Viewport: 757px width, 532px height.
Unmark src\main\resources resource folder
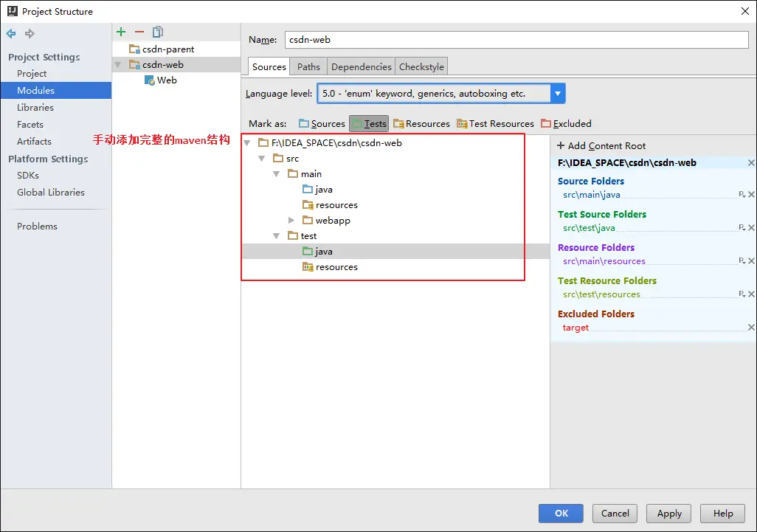tap(751, 261)
